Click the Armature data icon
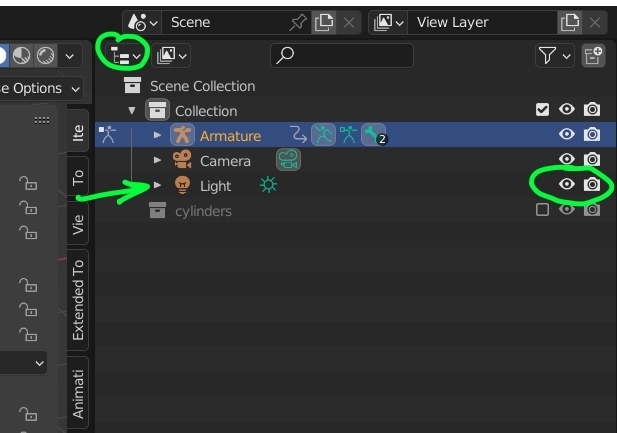Screen dimensions: 617x433 tap(348, 135)
